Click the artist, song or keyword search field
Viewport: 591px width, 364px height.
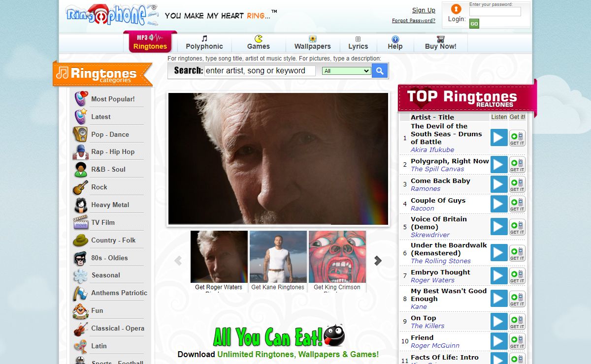[260, 71]
